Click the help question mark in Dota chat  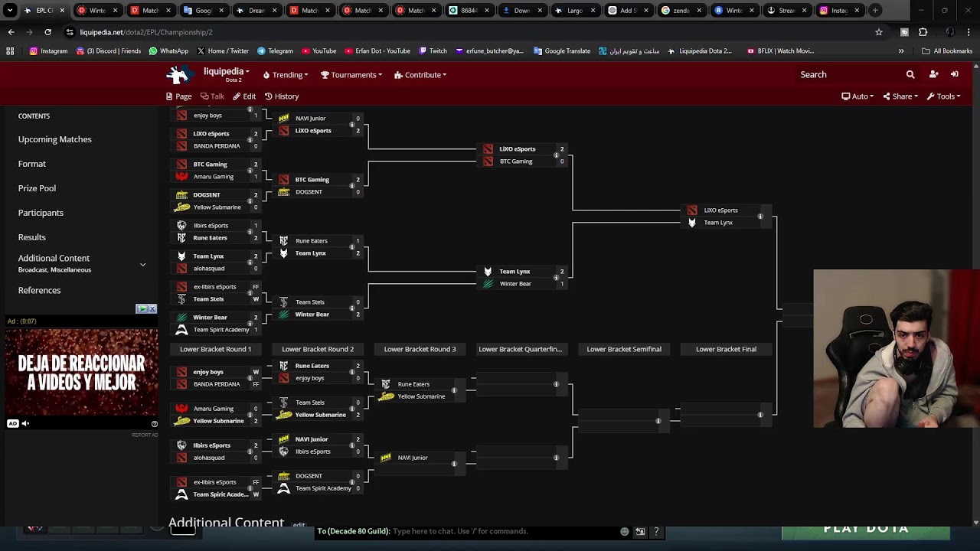point(656,531)
